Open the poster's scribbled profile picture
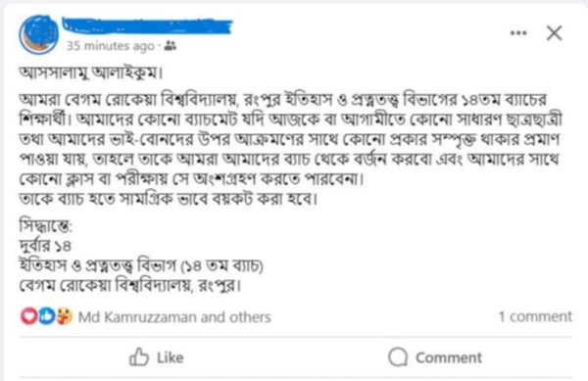 point(39,34)
